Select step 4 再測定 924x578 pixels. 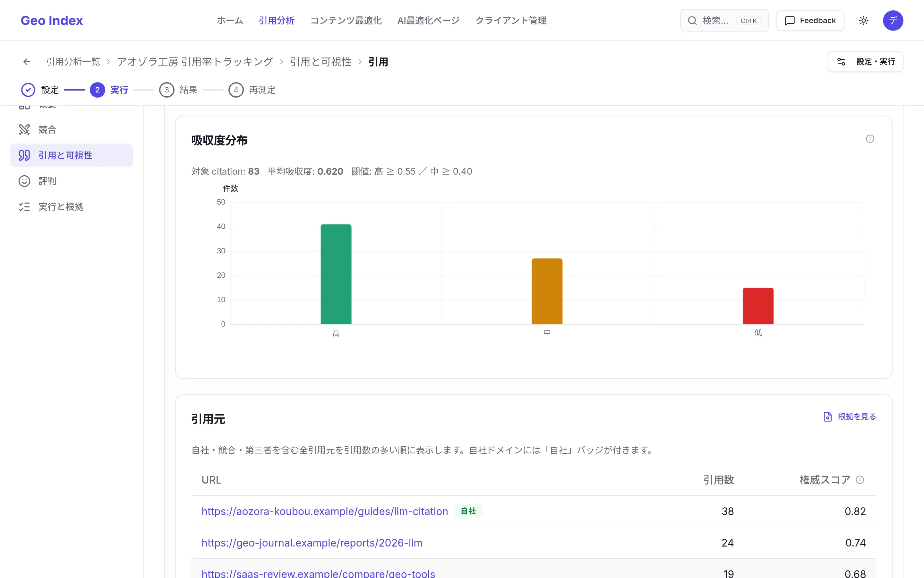point(252,90)
